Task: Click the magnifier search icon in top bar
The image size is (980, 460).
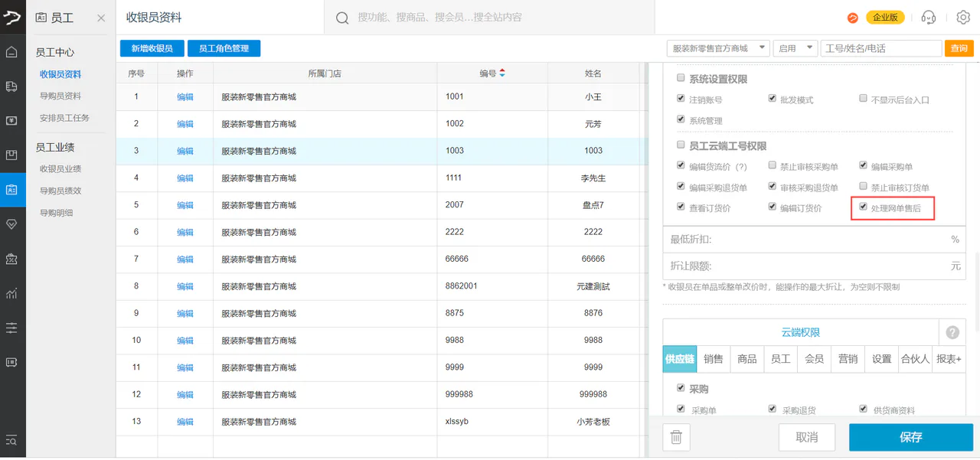Action: [343, 18]
